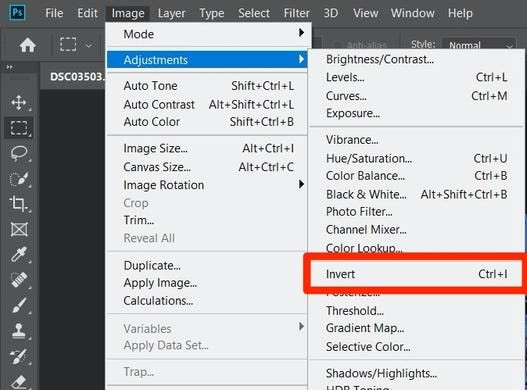Open Curves adjustment
Screen dimensions: 527x390
[417, 96]
